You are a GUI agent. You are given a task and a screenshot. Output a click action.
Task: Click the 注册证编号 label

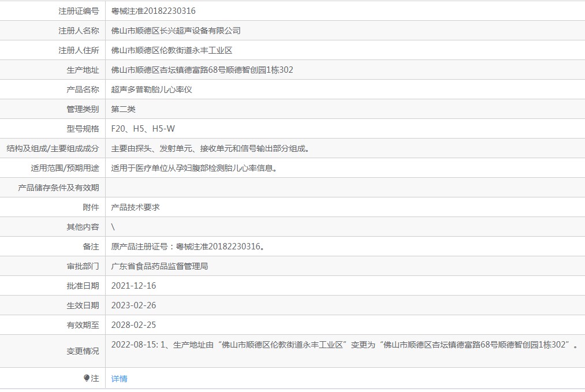coord(79,11)
